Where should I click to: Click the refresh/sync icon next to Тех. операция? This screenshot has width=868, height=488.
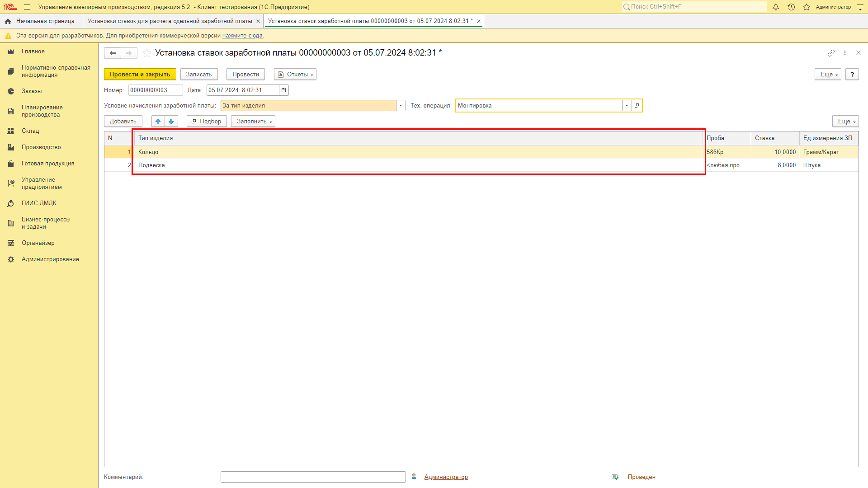[x=637, y=105]
